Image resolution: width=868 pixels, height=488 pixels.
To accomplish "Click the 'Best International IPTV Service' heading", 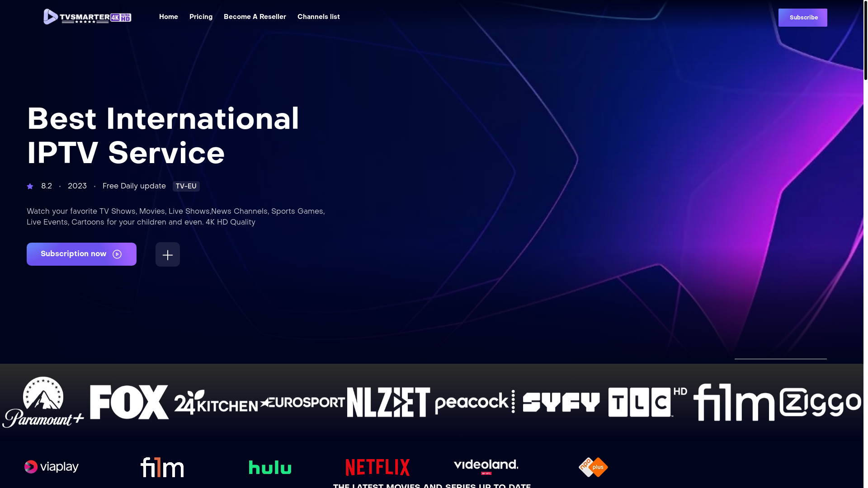I will coord(163,136).
